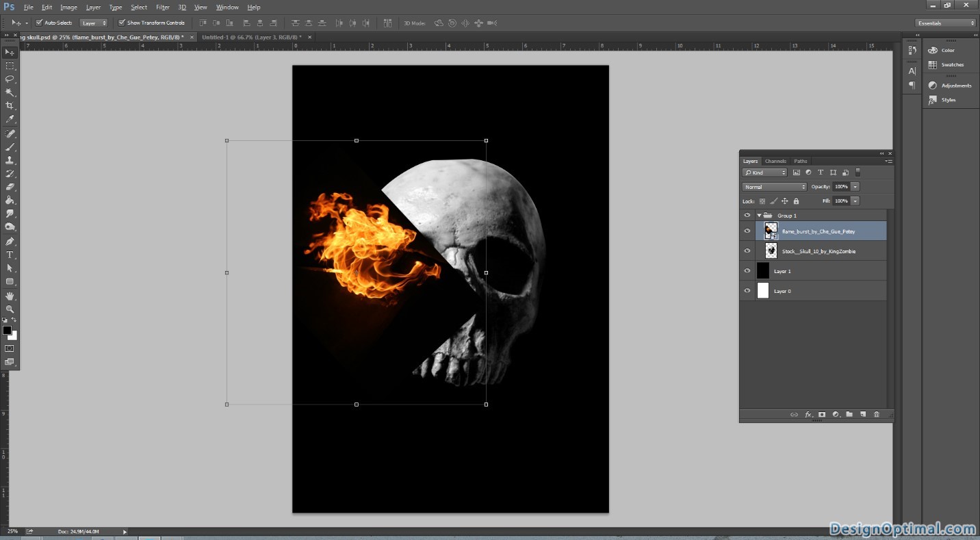The width and height of the screenshot is (980, 540).
Task: Open the Styles panel
Action: [x=942, y=100]
